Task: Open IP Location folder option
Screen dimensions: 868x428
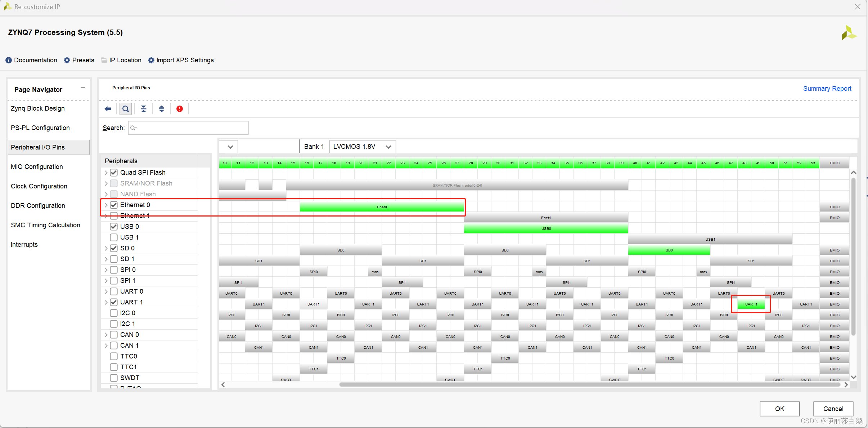Action: [121, 60]
